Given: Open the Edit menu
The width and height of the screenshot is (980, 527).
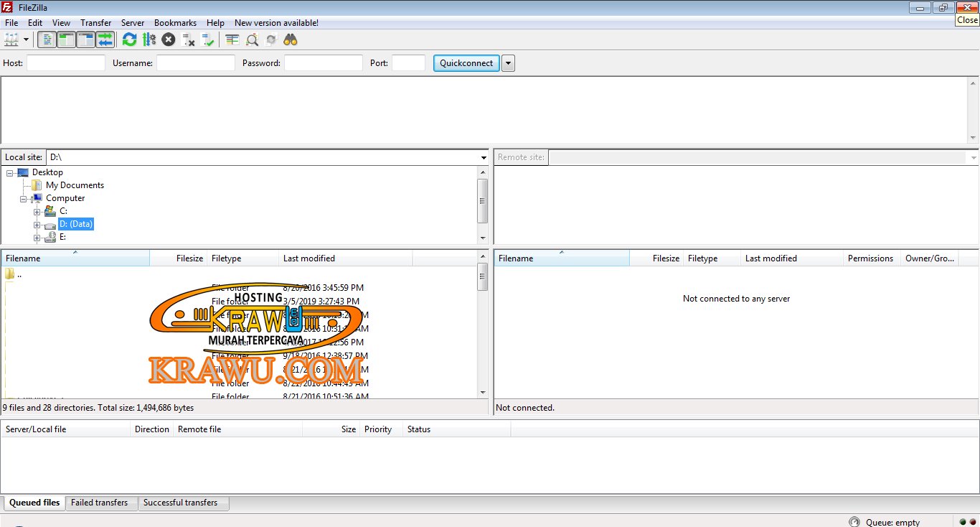Looking at the screenshot, I should 35,23.
